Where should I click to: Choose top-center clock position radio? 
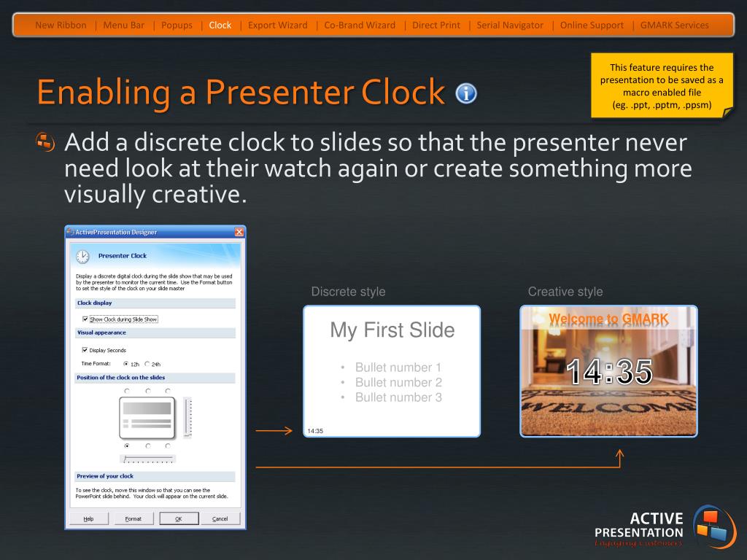tap(148, 391)
